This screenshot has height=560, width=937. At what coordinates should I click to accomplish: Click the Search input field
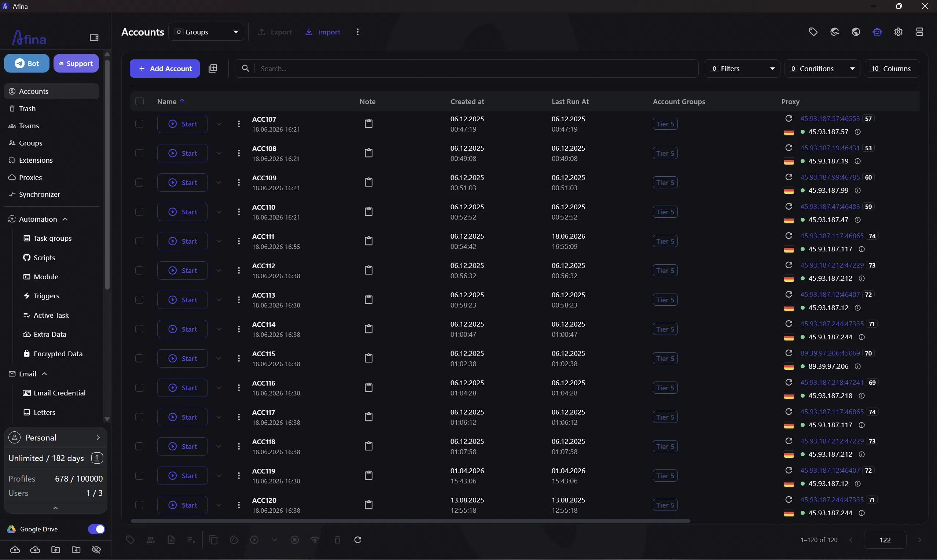[466, 69]
